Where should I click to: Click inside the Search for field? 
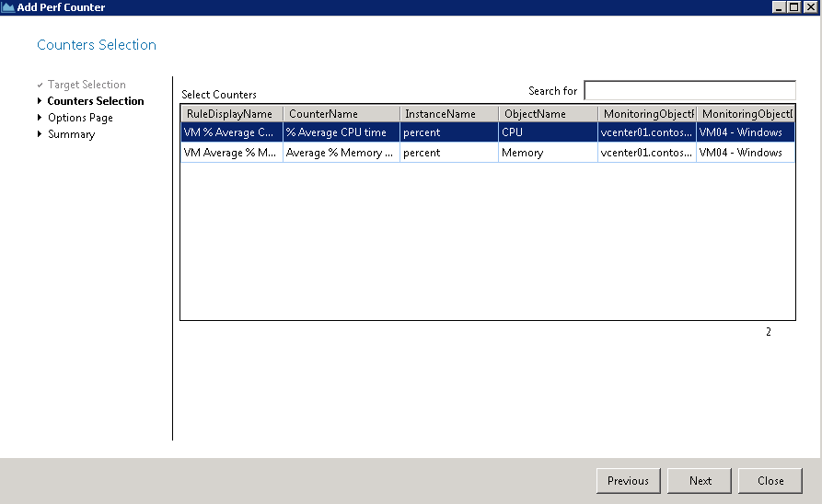[689, 91]
